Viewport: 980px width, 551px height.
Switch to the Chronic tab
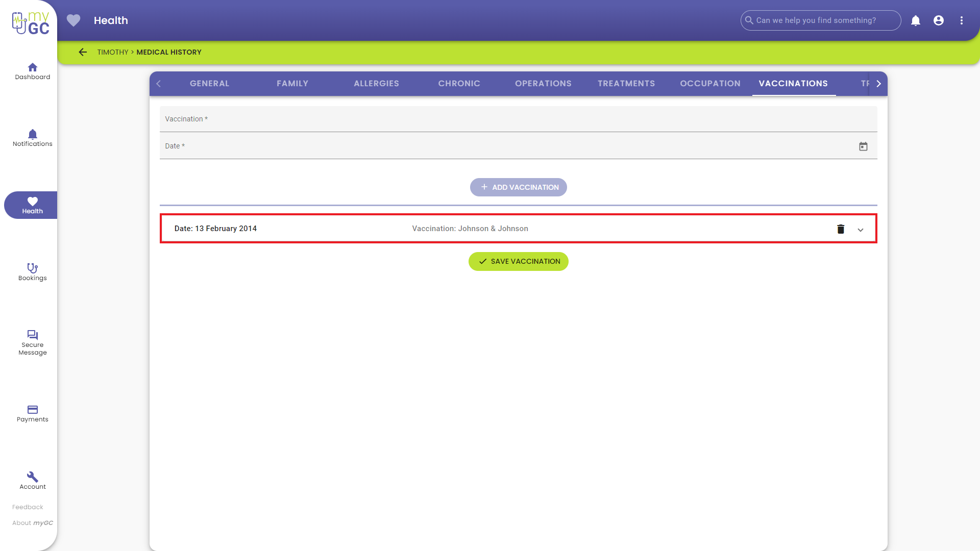(459, 84)
